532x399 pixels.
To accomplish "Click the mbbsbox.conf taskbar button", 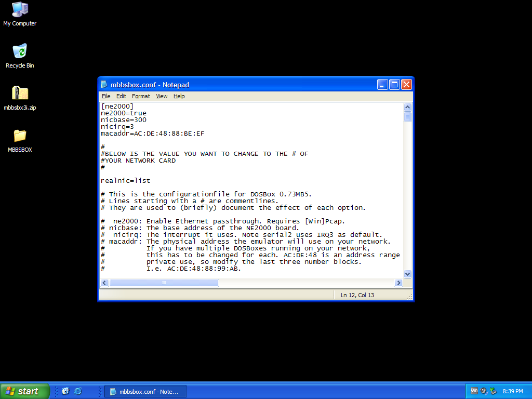I will [145, 391].
